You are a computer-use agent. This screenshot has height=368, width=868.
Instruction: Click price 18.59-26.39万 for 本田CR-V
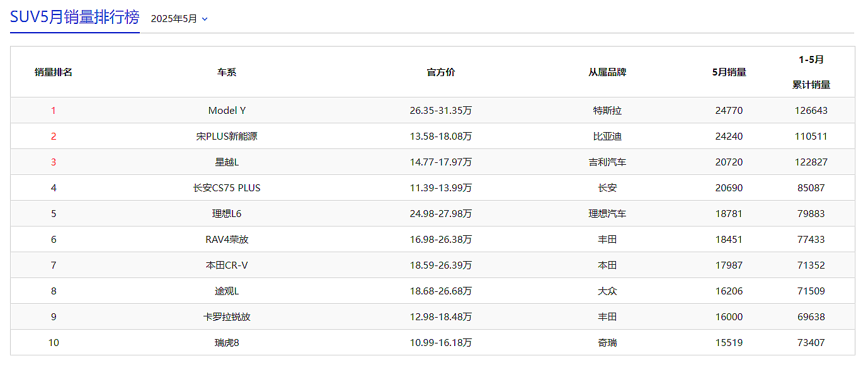click(x=440, y=265)
